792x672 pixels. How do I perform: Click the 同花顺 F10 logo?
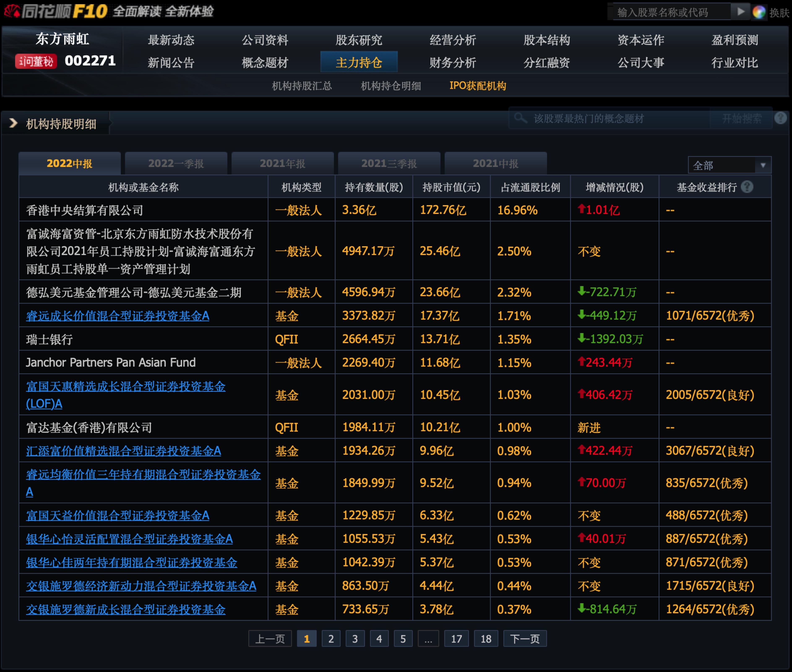tap(55, 11)
